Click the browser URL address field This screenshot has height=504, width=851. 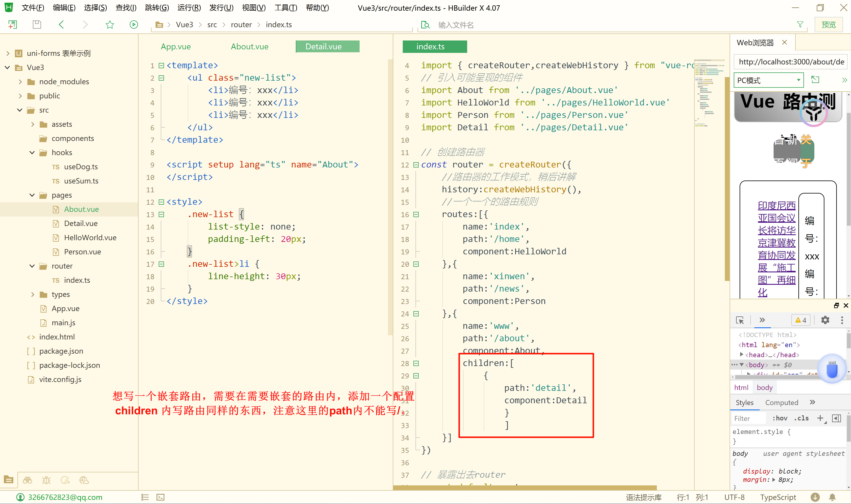[x=790, y=62]
